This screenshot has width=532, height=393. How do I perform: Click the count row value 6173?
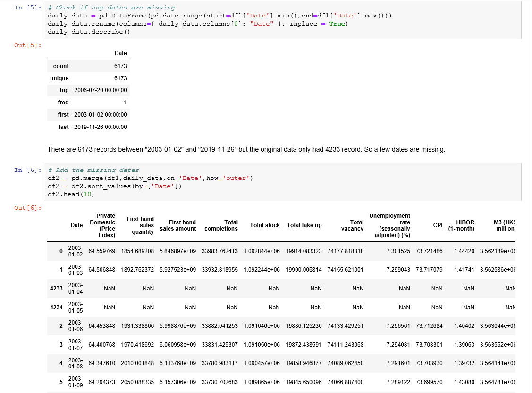coord(120,66)
